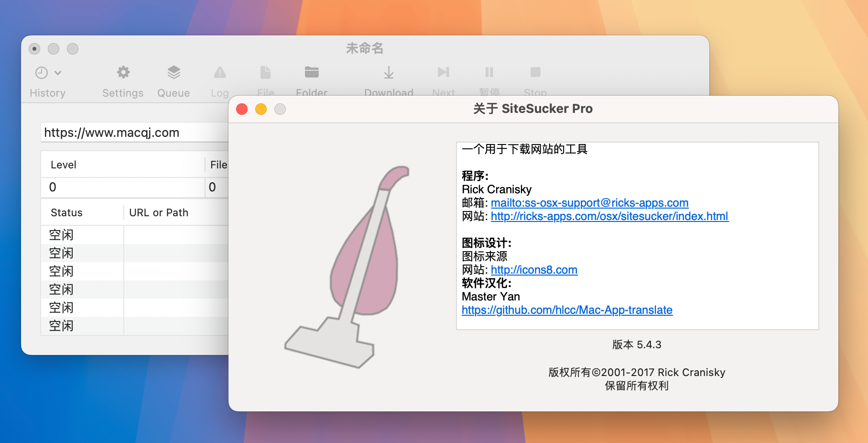This screenshot has width=868, height=443.
Task: Start Download with arrow icon
Action: [389, 72]
